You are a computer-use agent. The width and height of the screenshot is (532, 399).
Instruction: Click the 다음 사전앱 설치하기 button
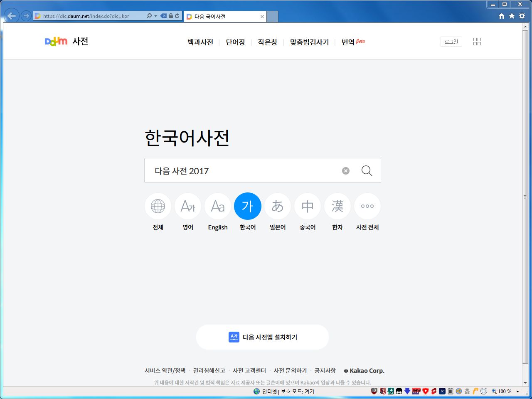pos(263,337)
